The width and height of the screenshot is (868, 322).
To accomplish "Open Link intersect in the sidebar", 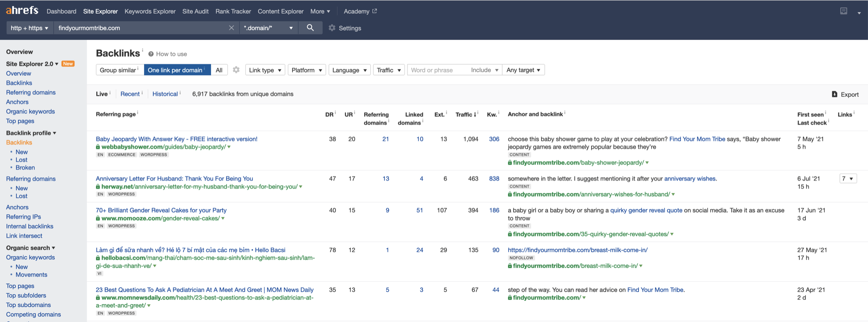I will point(24,236).
